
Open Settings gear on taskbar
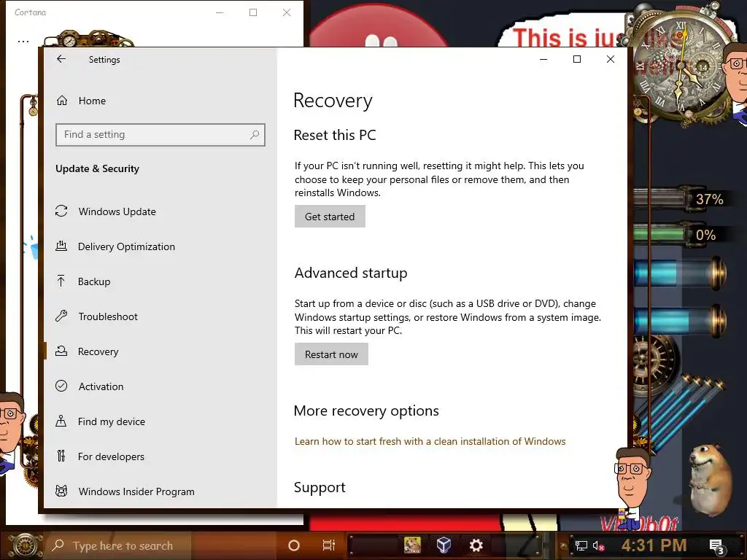tap(476, 545)
